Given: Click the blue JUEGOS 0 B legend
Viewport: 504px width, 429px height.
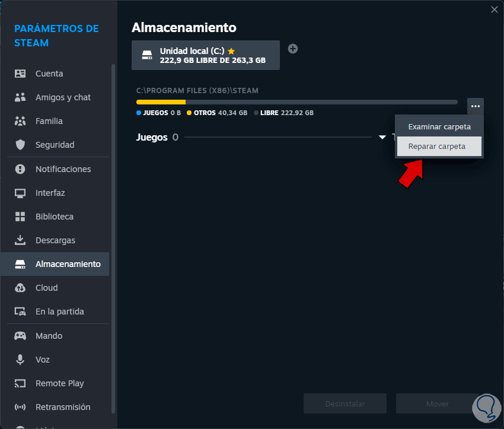Looking at the screenshot, I should click(x=158, y=113).
